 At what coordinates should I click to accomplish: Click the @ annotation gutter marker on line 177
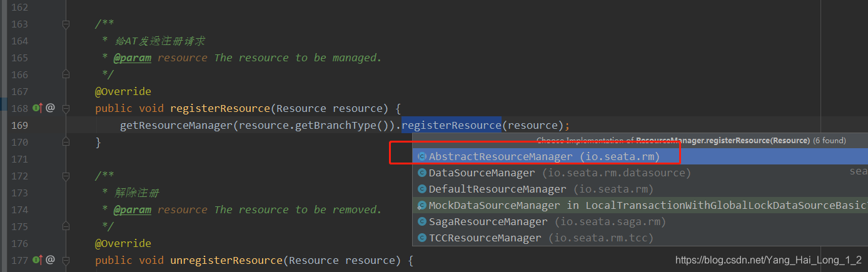51,259
